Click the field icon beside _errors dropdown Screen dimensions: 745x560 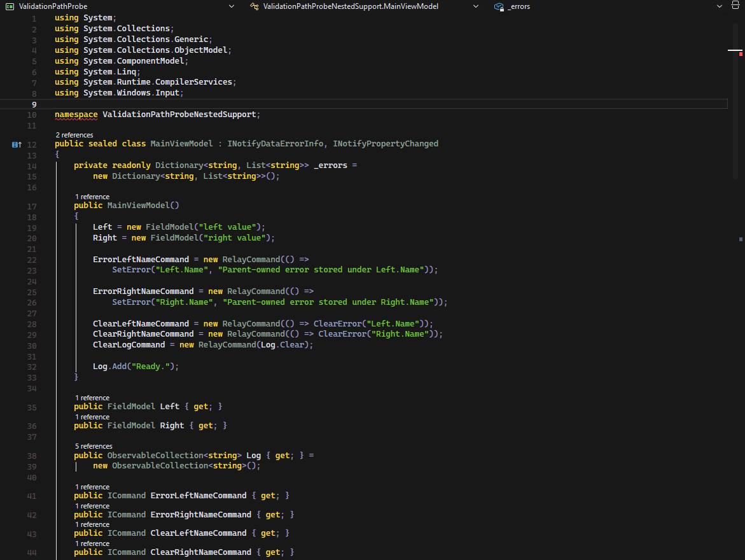(x=499, y=6)
